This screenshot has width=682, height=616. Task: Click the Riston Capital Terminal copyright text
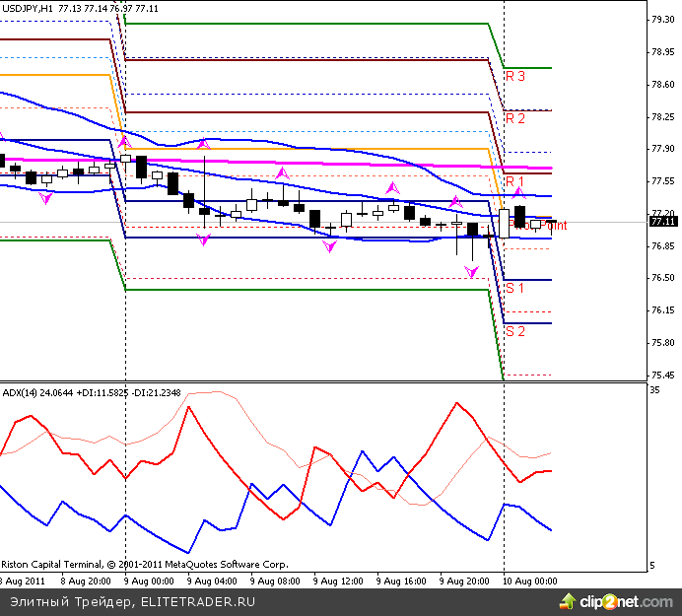(x=144, y=565)
